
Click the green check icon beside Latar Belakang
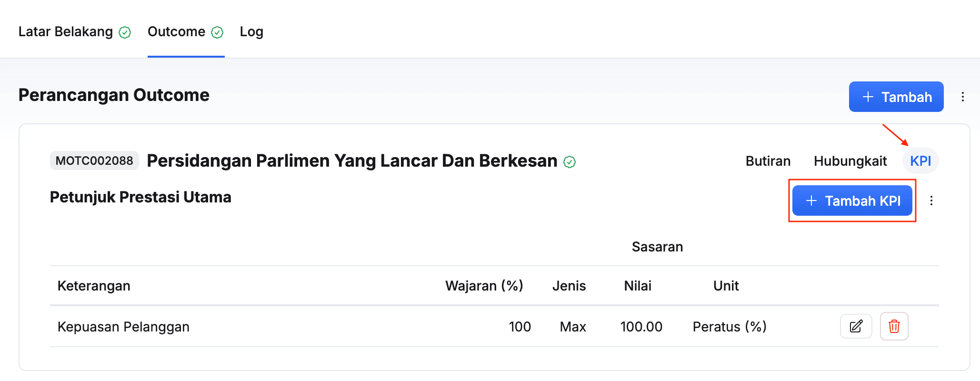point(125,32)
